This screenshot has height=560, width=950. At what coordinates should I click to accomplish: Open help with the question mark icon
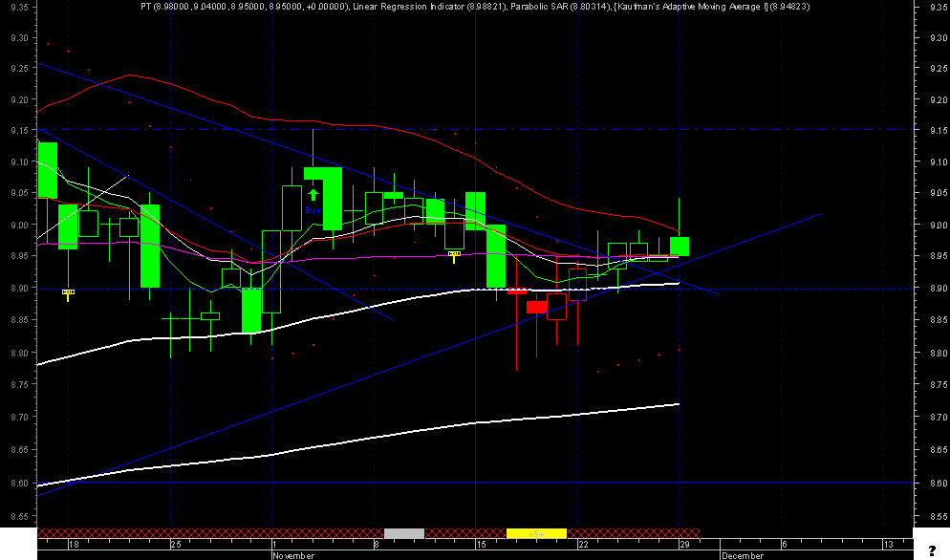coord(932,550)
